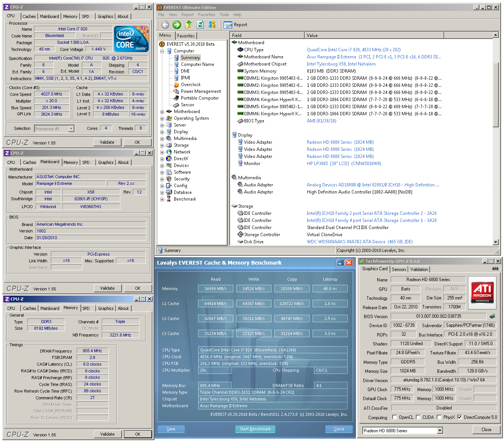Click Start Benchmark button

click(255, 429)
